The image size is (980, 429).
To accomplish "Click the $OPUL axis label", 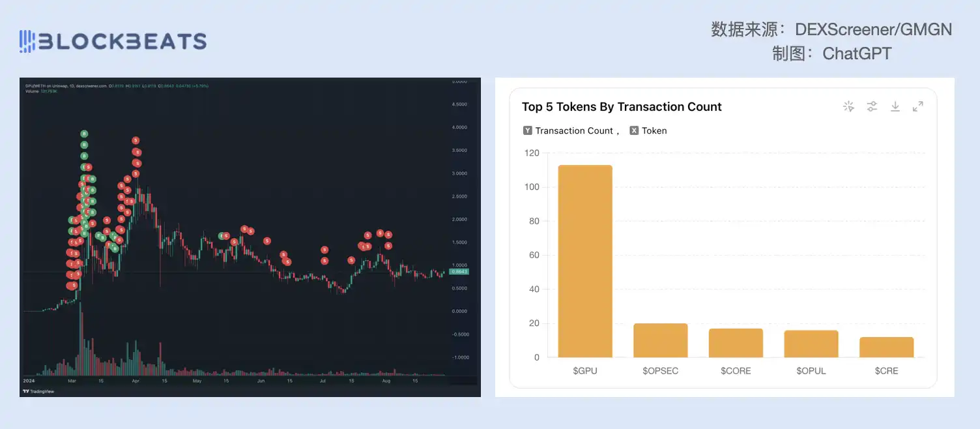I will pyautogui.click(x=811, y=370).
